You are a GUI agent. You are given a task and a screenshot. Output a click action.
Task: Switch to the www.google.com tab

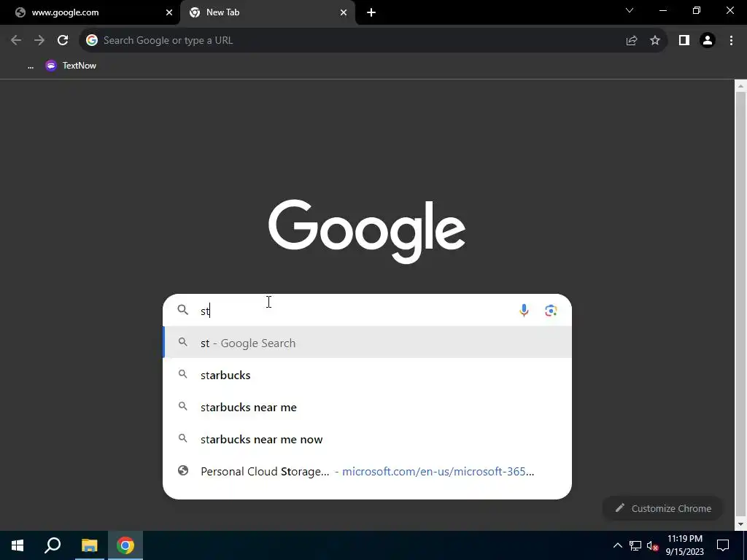90,13
